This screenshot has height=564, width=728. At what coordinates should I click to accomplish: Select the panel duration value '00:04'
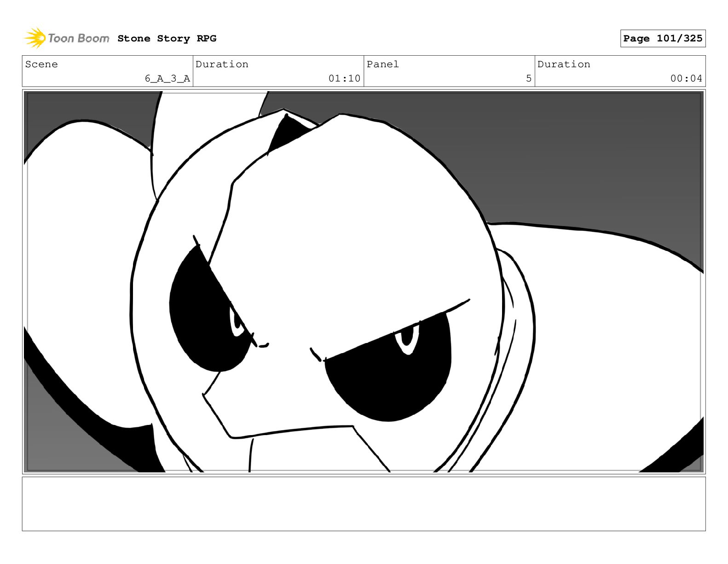(686, 79)
